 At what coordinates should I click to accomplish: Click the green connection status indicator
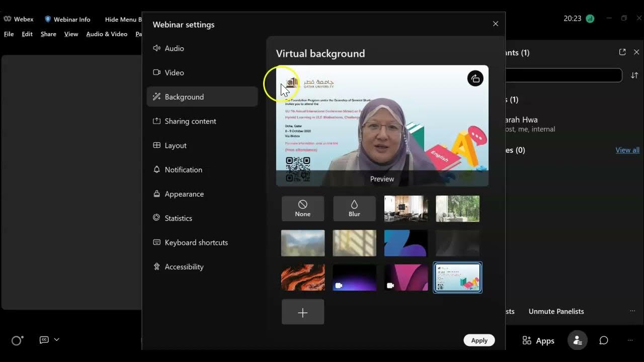point(590,19)
